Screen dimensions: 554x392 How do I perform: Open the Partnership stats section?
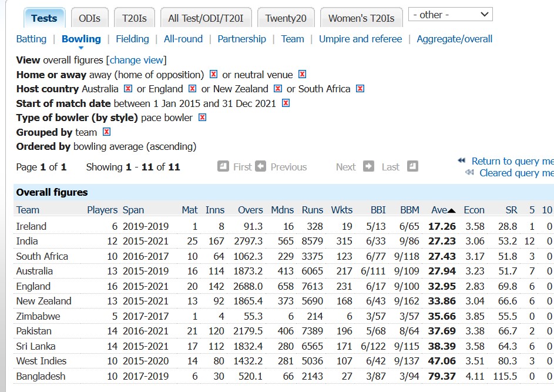click(241, 39)
